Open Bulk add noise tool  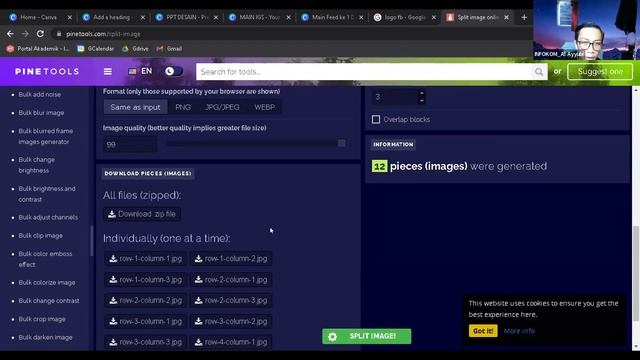click(40, 94)
